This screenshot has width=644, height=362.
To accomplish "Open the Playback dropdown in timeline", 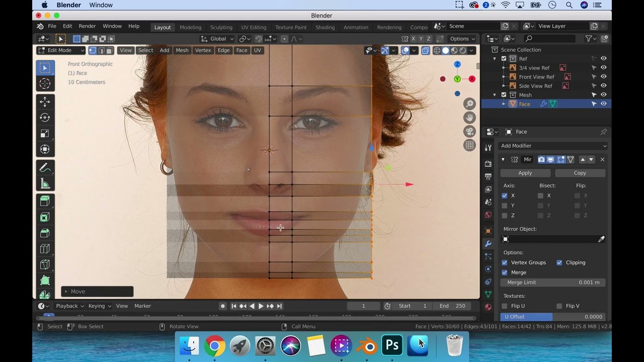I will coord(70,306).
